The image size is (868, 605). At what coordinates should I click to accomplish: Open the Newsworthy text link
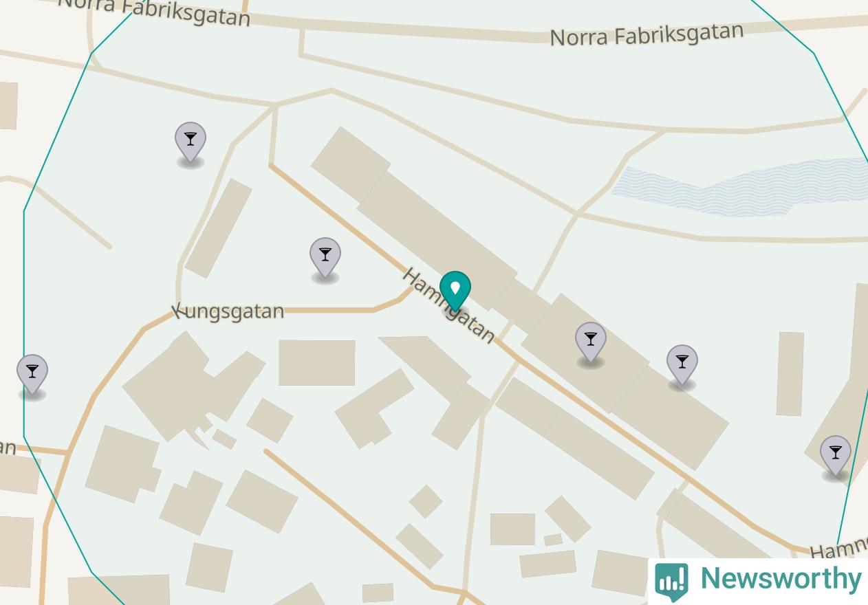point(781,579)
